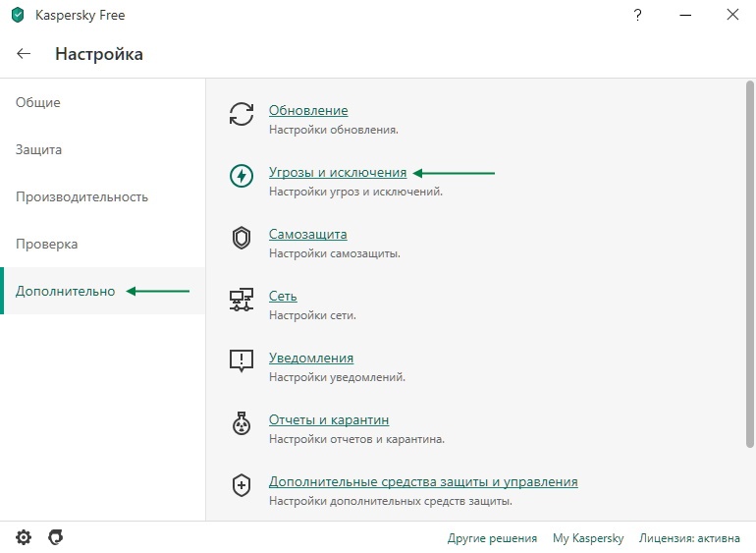Open the My Kaspersky footer link
The image size is (756, 553).
click(588, 537)
